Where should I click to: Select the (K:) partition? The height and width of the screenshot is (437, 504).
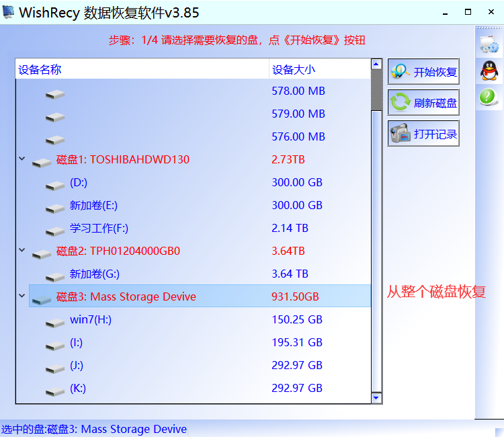tap(78, 388)
